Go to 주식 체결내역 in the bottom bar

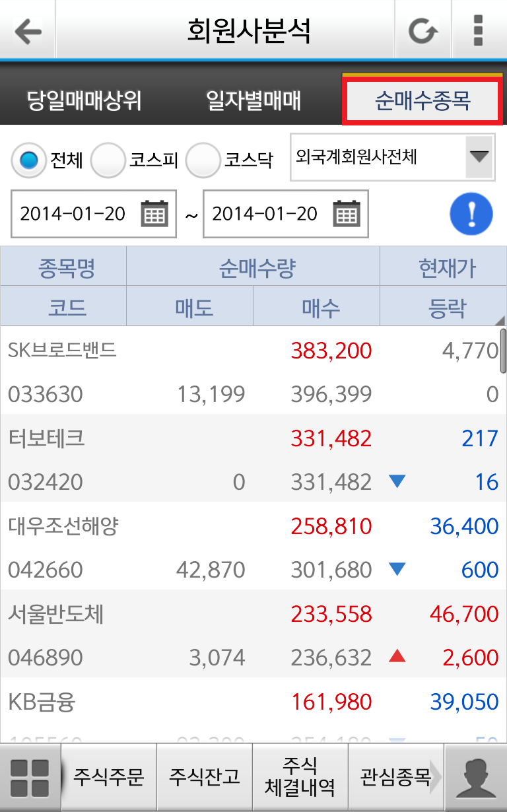[300, 777]
